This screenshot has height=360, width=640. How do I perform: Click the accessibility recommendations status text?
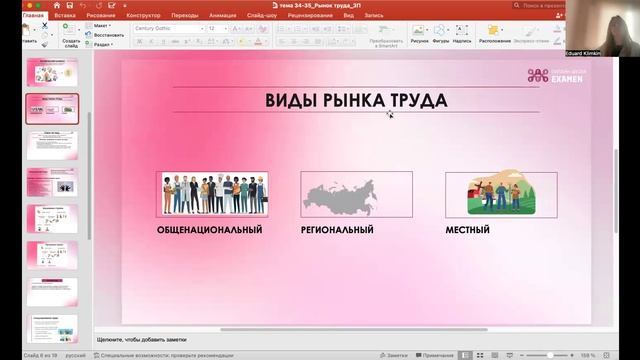tap(163, 356)
